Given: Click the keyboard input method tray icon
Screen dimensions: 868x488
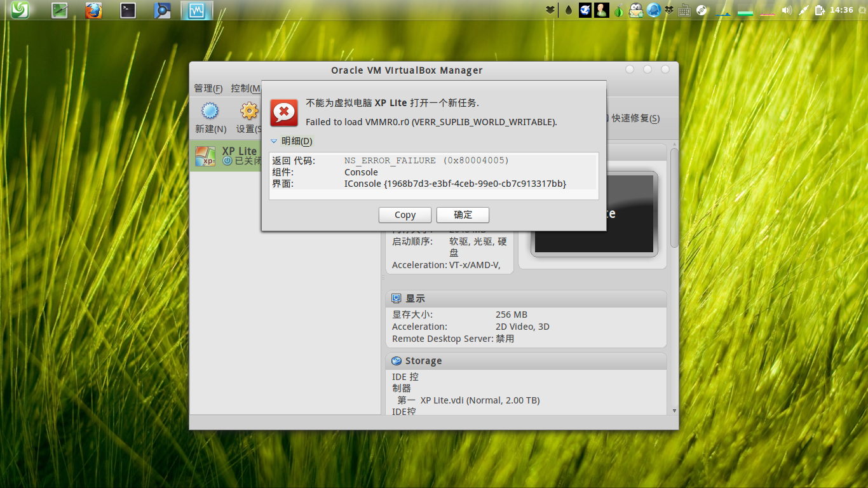Looking at the screenshot, I should (x=685, y=10).
